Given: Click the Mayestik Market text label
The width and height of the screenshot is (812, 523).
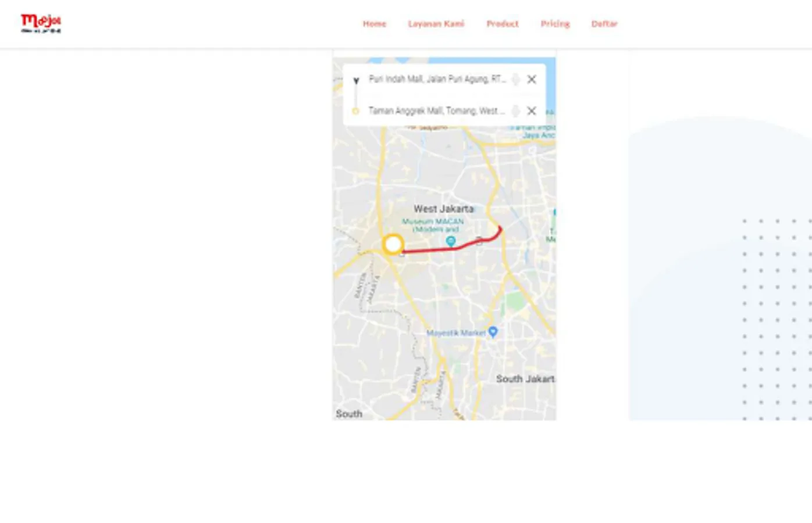Looking at the screenshot, I should (456, 333).
